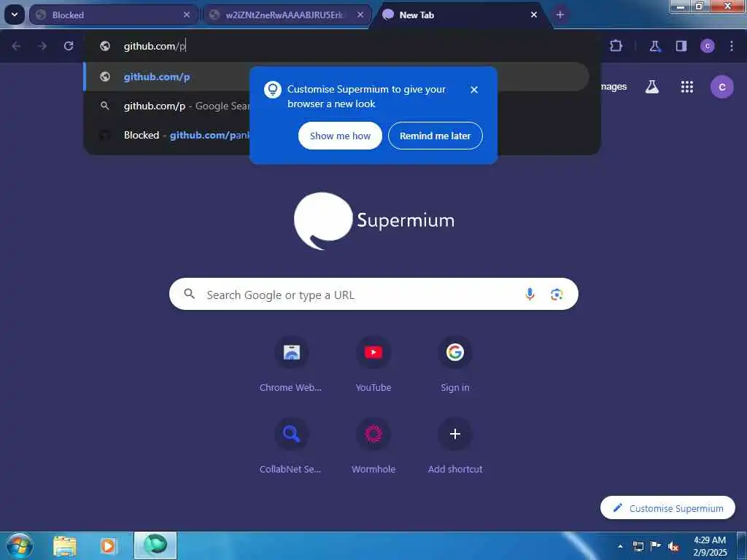The image size is (747, 560).
Task: Click the Add shortcut tile
Action: tap(455, 446)
